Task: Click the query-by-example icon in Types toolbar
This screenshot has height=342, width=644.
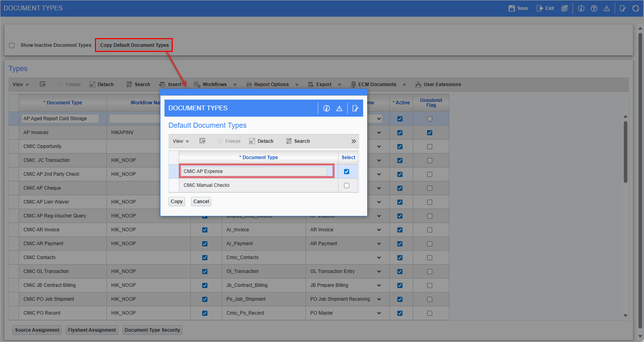Action: 43,85
